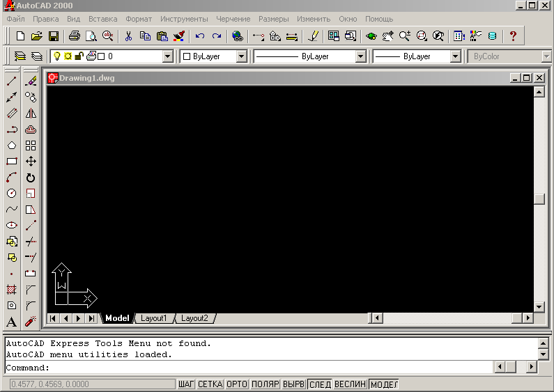Select the Erase modify tool

31,81
